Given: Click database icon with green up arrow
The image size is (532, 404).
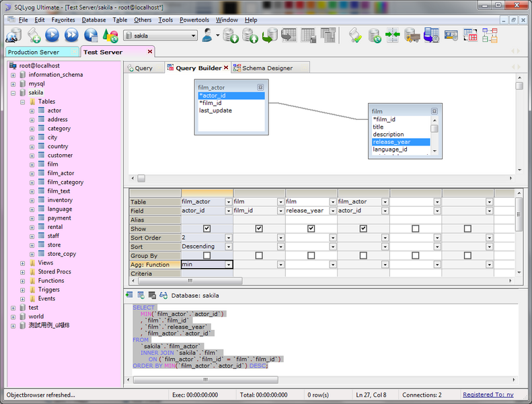Looking at the screenshot, I should 250,35.
